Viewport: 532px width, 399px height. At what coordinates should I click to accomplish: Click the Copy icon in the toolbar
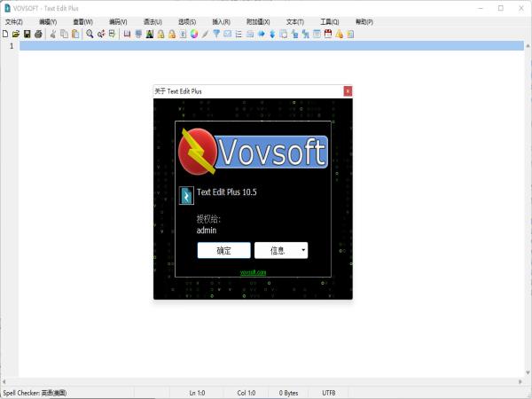[64, 34]
